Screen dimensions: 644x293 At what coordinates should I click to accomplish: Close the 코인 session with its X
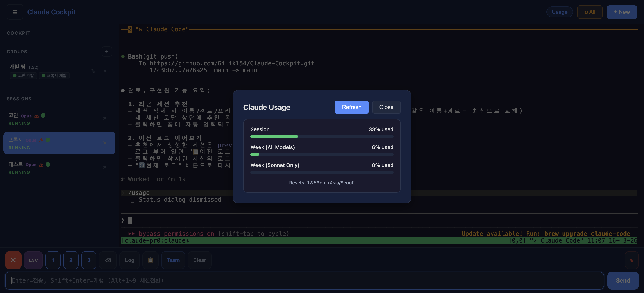pos(105,118)
